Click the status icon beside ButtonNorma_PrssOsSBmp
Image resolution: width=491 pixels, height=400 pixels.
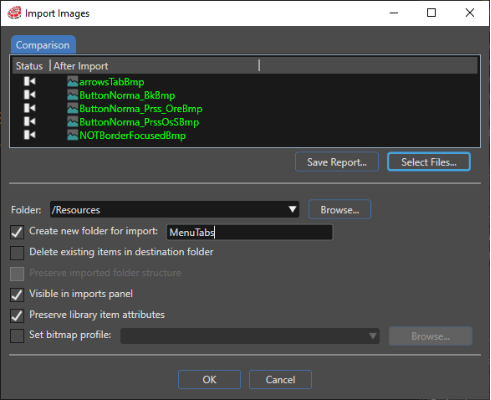[29, 122]
